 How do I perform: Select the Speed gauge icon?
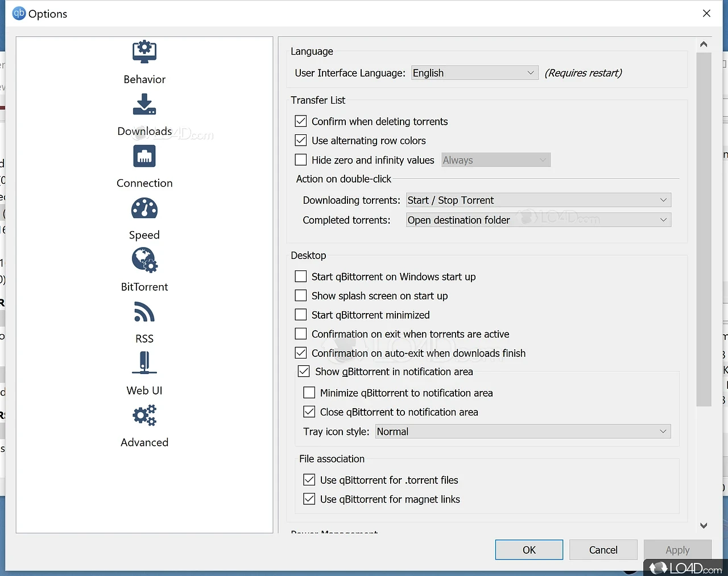click(144, 208)
